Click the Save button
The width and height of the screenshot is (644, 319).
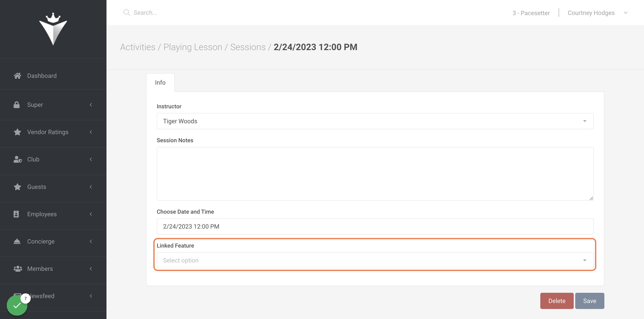coord(589,301)
